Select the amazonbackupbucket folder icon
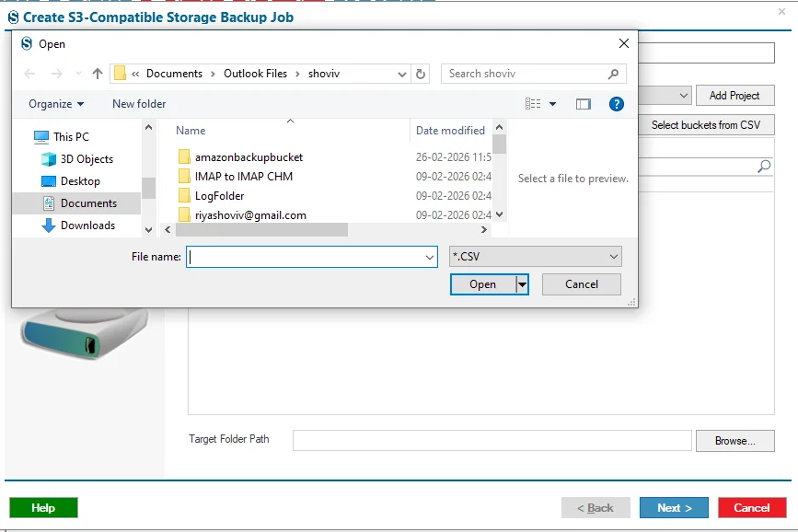 pyautogui.click(x=184, y=156)
